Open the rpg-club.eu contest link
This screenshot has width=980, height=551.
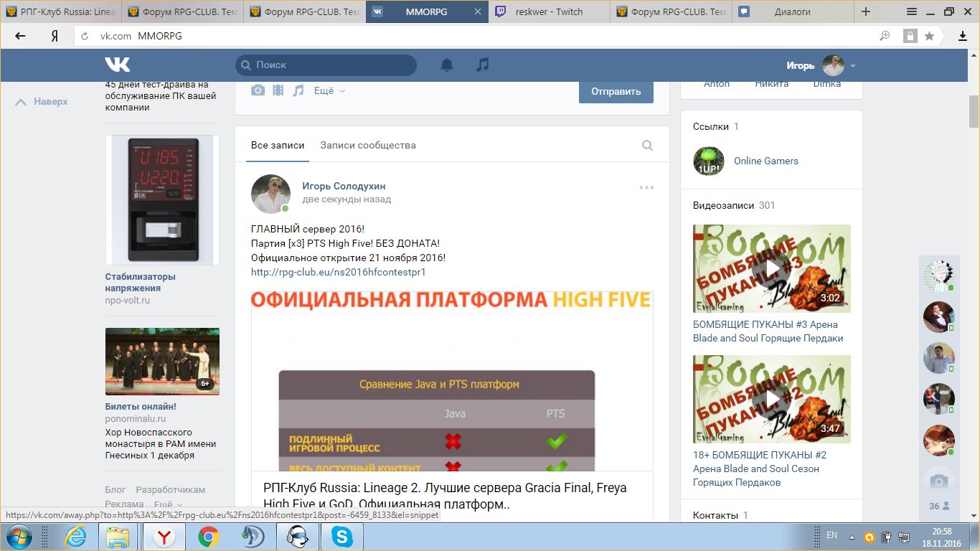pyautogui.click(x=338, y=272)
